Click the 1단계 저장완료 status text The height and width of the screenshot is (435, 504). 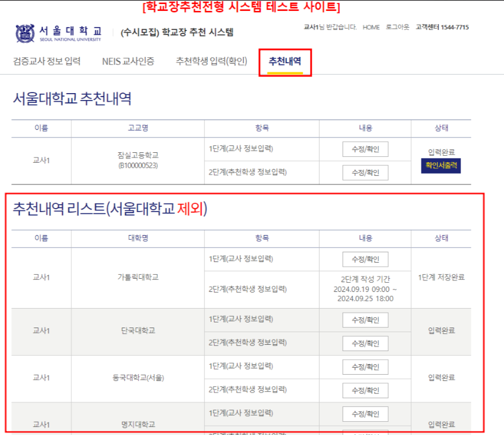(441, 278)
